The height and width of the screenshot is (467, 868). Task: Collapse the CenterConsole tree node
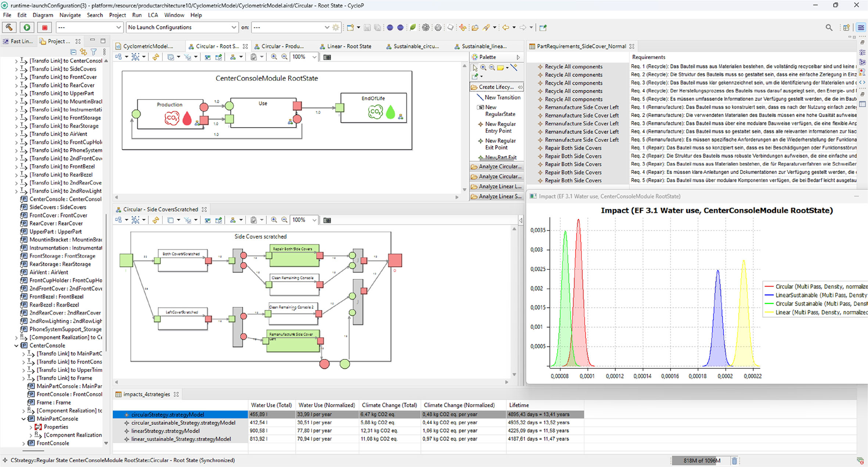pos(16,345)
